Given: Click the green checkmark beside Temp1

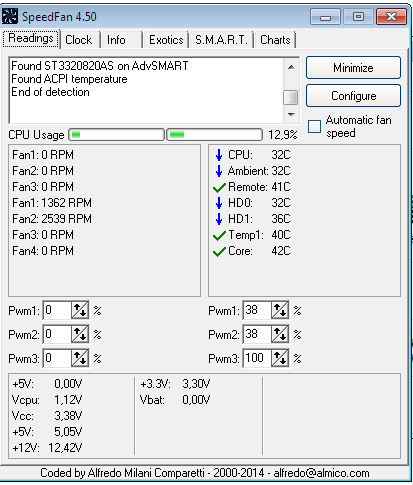Looking at the screenshot, I should (219, 235).
